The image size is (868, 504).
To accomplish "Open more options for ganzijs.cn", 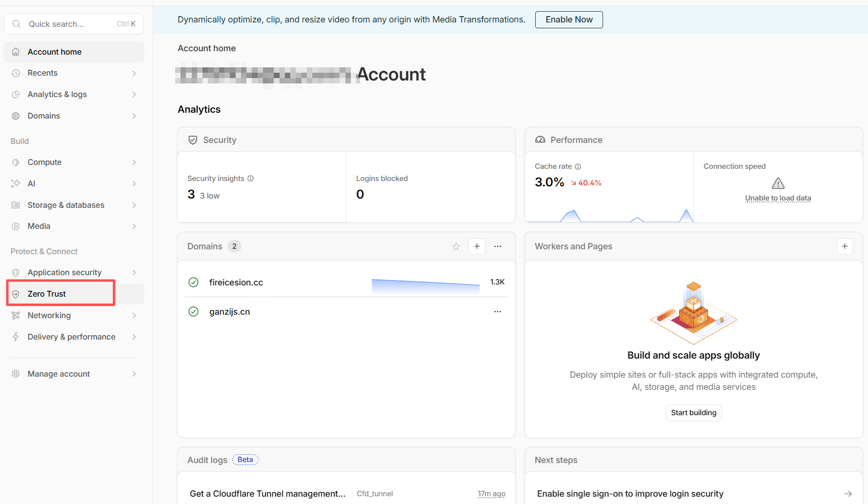I will (498, 311).
